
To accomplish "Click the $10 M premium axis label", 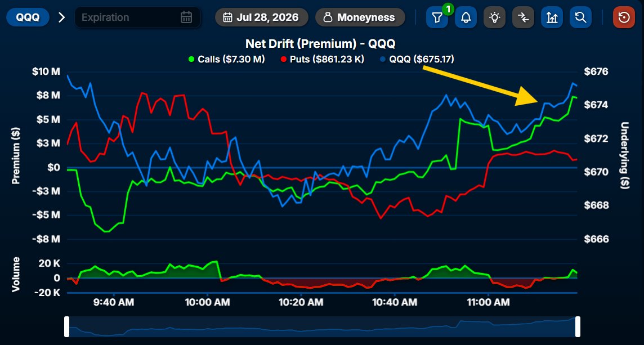I will (x=46, y=72).
